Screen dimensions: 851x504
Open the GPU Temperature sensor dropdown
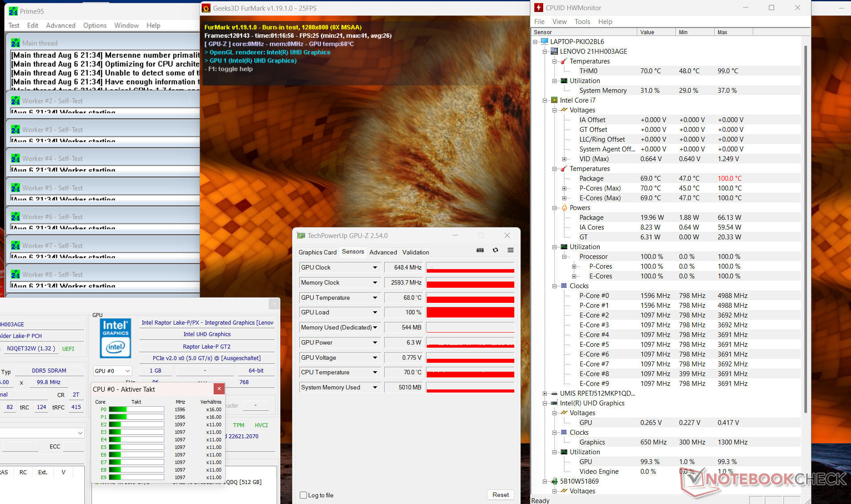coord(375,298)
